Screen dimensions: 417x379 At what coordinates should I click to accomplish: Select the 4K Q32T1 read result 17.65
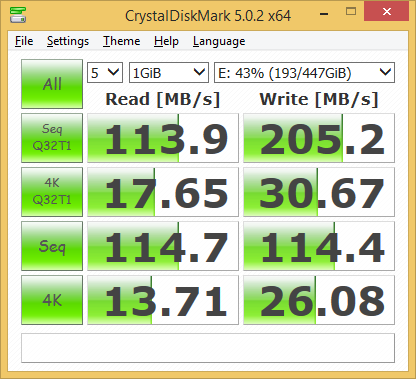coord(163,192)
